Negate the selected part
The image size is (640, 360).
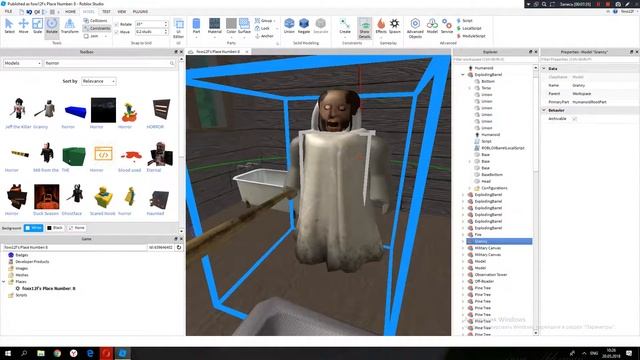tap(304, 26)
